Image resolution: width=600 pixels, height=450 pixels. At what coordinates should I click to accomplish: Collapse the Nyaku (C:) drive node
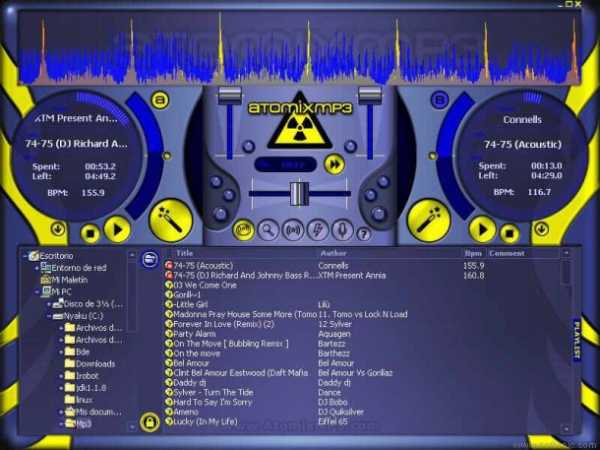pyautogui.click(x=49, y=316)
